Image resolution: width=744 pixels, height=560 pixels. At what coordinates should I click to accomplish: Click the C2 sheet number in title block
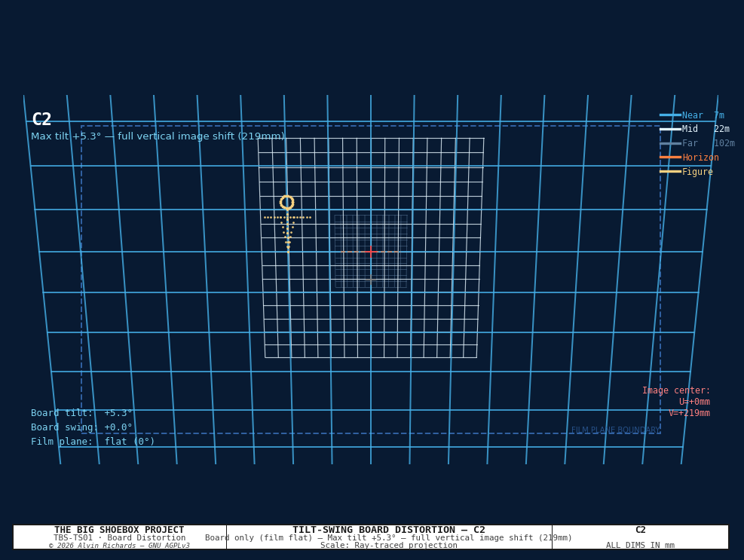tap(640, 530)
